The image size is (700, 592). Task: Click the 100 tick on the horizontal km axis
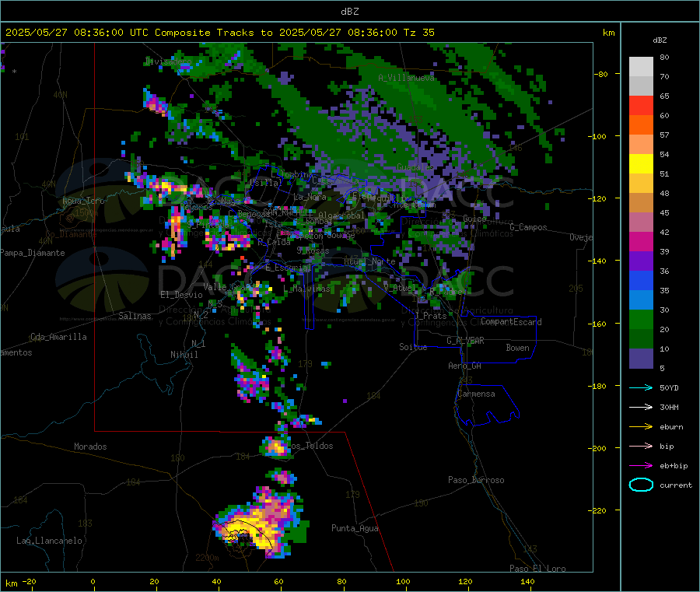click(403, 581)
